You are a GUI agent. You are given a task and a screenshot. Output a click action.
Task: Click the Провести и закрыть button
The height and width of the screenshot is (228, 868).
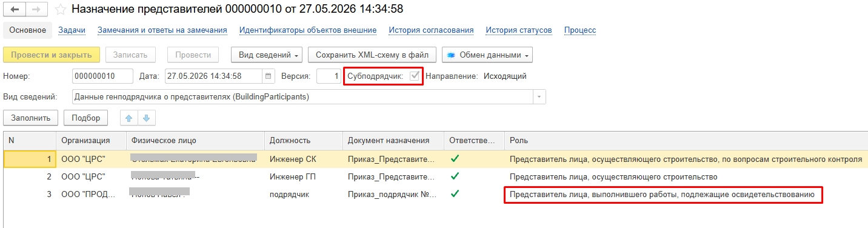click(x=51, y=55)
